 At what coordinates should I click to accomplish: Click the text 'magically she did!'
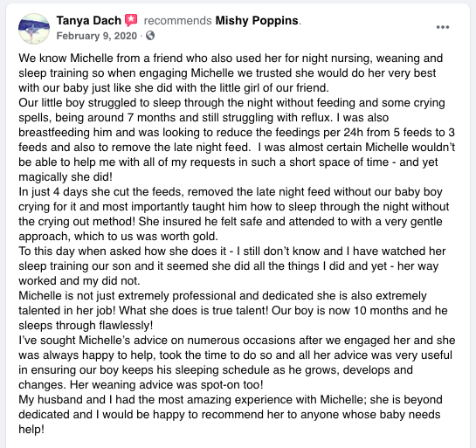(x=66, y=177)
